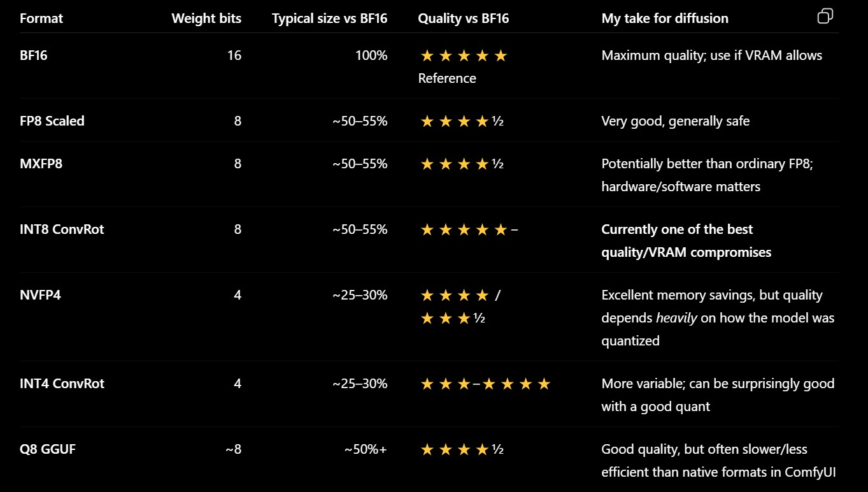Click the Format column header
The image size is (868, 492).
pyautogui.click(x=41, y=18)
